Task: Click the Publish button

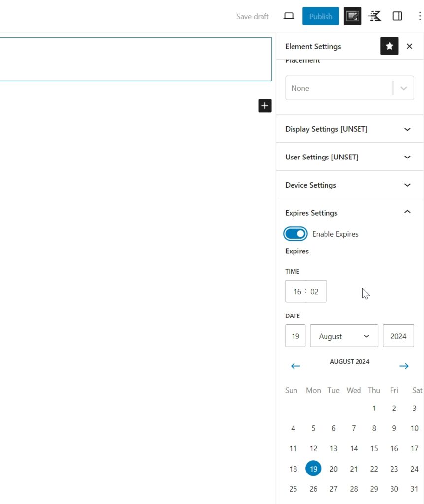Action: pyautogui.click(x=321, y=16)
